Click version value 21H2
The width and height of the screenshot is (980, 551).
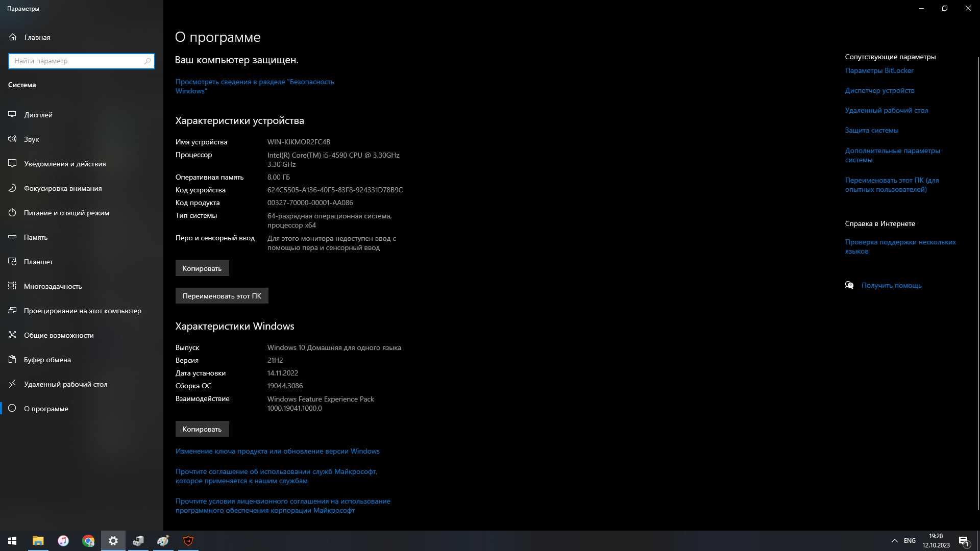pos(275,361)
